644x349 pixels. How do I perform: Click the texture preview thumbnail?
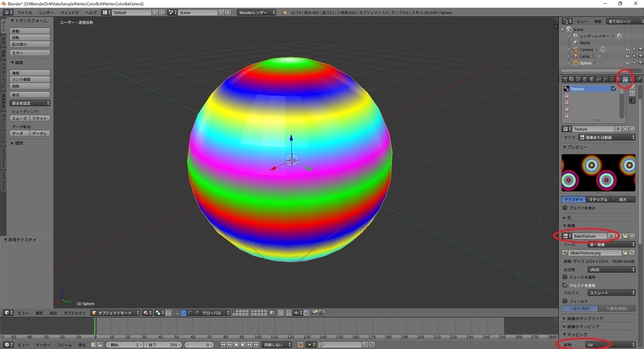(x=599, y=172)
